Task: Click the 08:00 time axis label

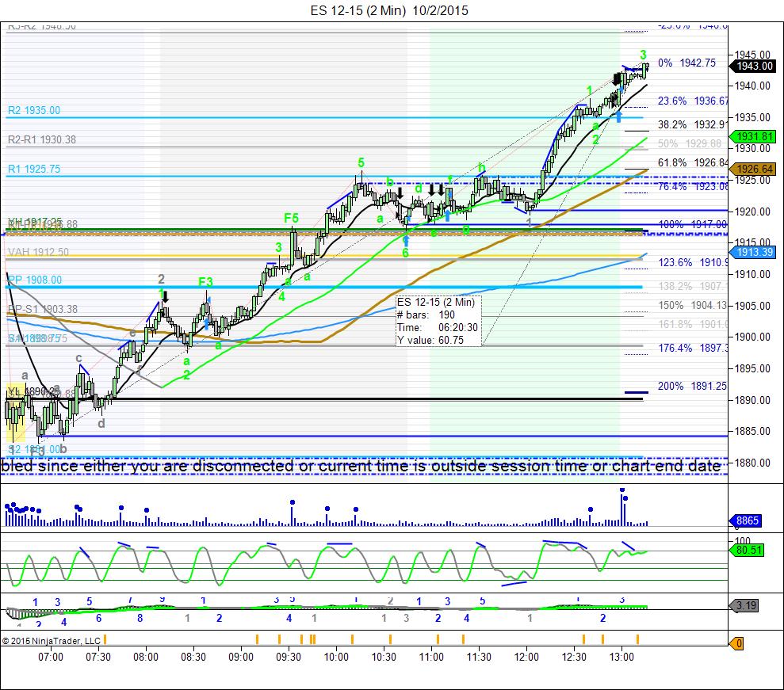Action: pos(146,657)
